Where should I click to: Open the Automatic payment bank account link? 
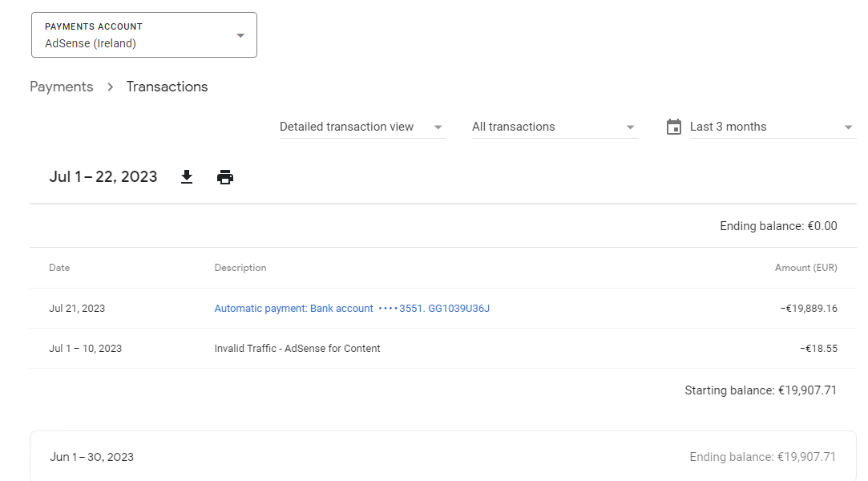[352, 309]
